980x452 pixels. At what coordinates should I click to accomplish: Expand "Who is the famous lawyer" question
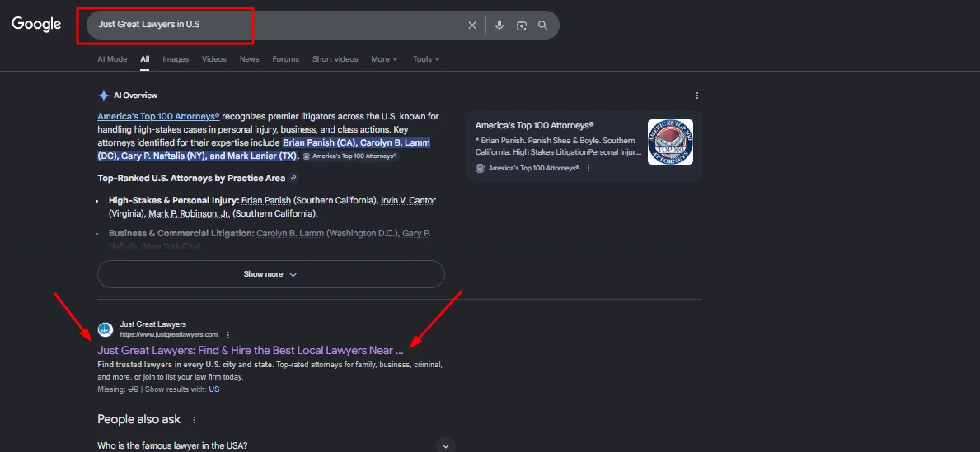pos(445,445)
